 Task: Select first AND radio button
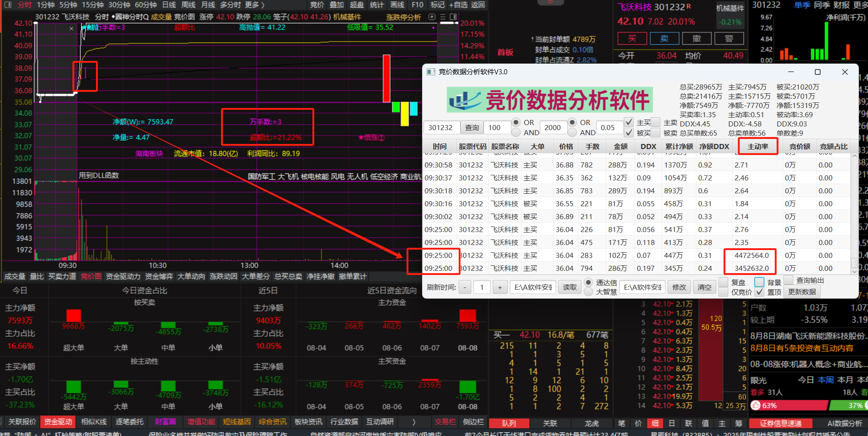(x=516, y=132)
